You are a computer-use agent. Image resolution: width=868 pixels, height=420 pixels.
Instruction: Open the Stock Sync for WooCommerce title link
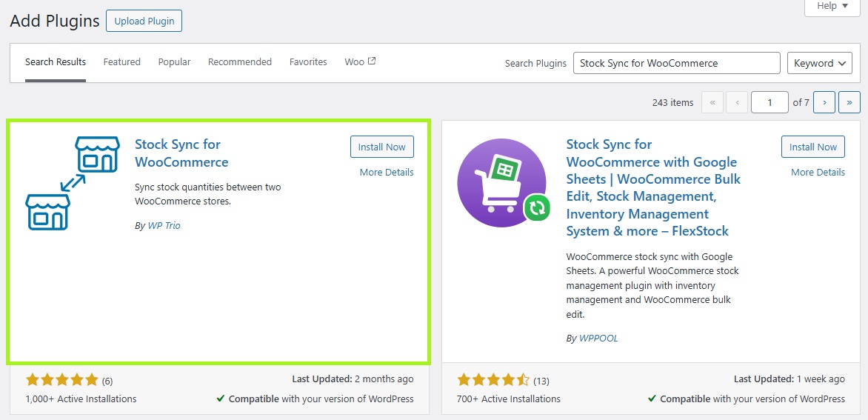click(181, 153)
